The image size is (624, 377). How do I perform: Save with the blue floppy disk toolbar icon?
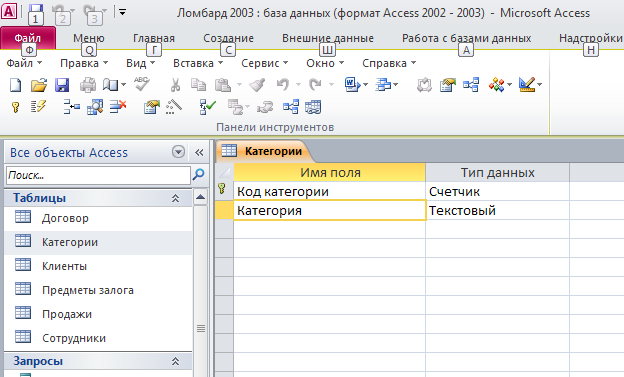[62, 85]
